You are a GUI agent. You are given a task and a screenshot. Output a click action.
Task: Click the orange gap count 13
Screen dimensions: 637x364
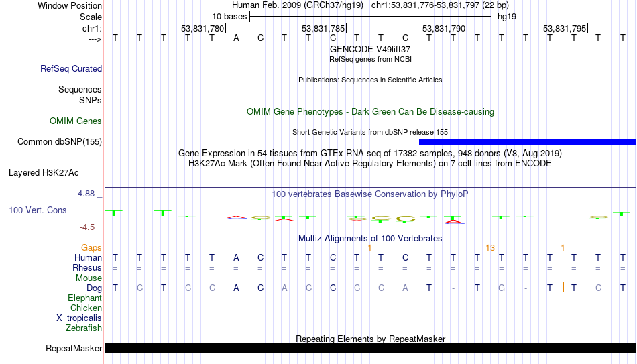coord(490,248)
